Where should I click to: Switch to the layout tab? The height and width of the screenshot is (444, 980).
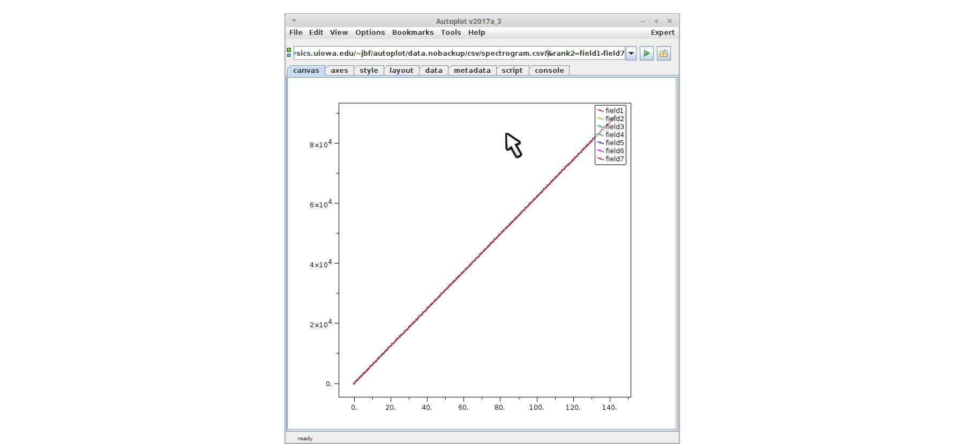401,70
